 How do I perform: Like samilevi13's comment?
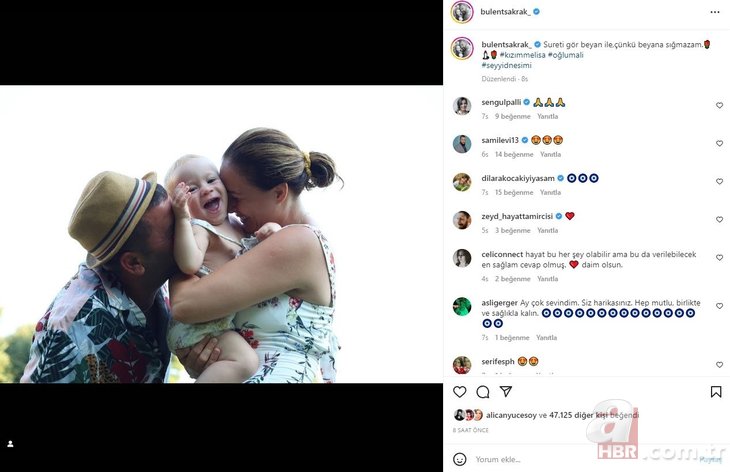point(719,143)
